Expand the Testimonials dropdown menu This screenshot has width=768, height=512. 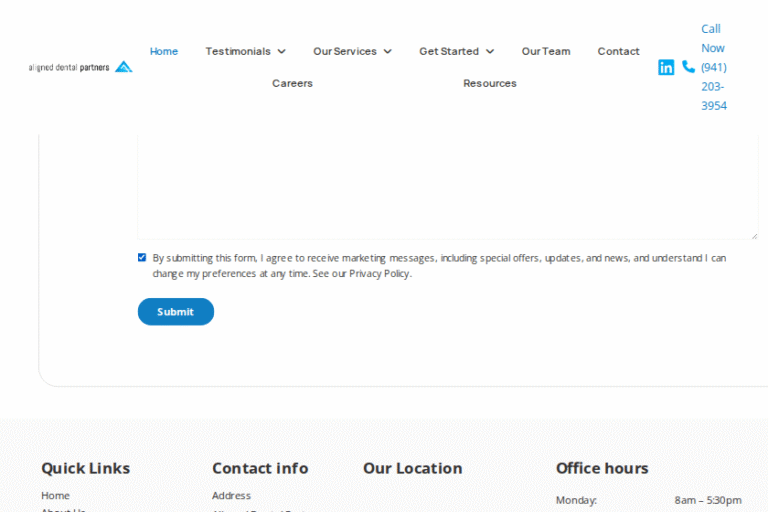pos(245,51)
